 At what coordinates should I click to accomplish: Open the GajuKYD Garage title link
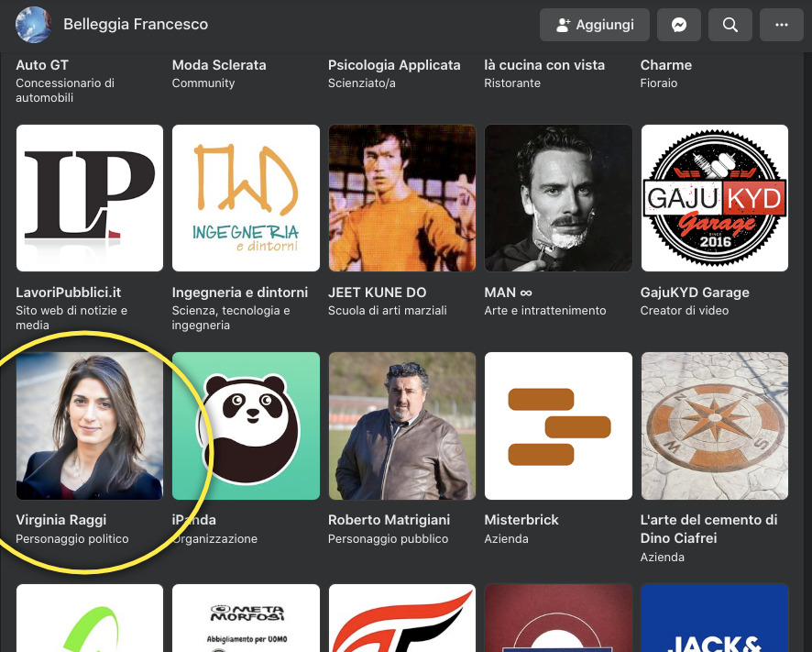coord(695,293)
